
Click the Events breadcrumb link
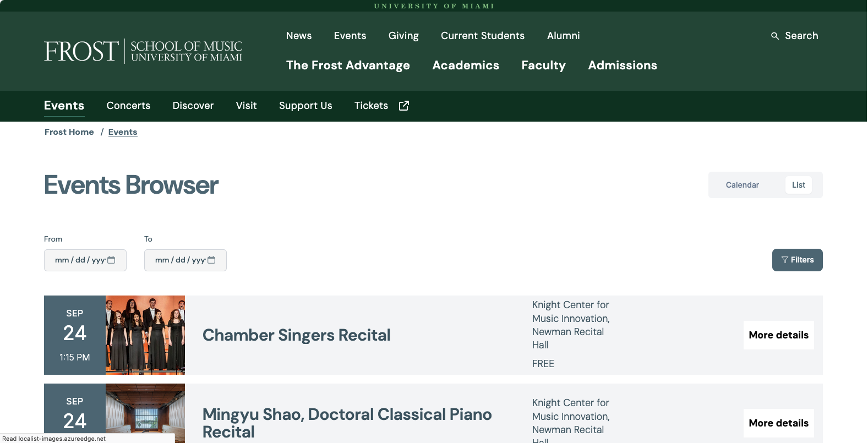[x=123, y=132]
